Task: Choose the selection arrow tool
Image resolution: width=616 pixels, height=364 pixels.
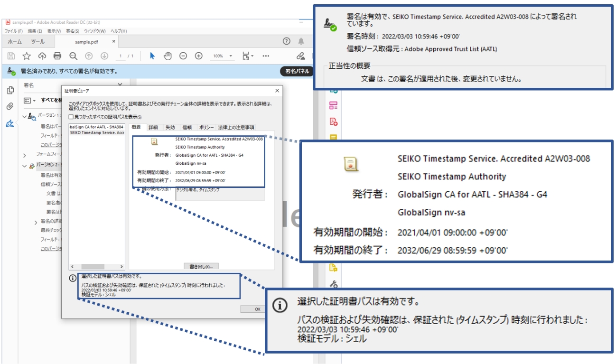Action: click(x=152, y=56)
